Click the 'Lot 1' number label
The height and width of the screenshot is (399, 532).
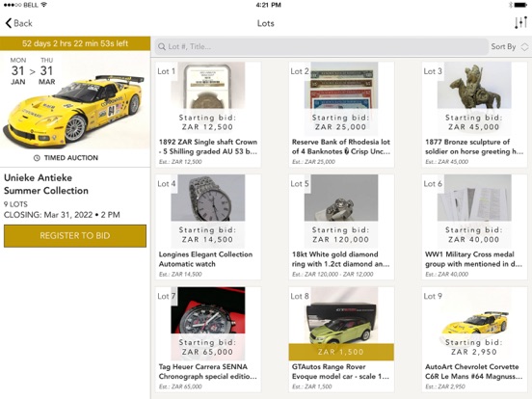(166, 71)
